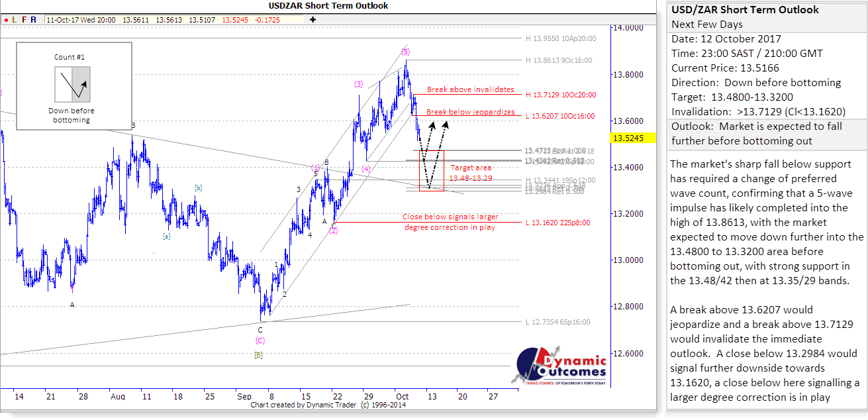Click 'Direction: Down before bottoming' line
Image resolution: width=868 pixels, height=420 pixels.
(756, 83)
